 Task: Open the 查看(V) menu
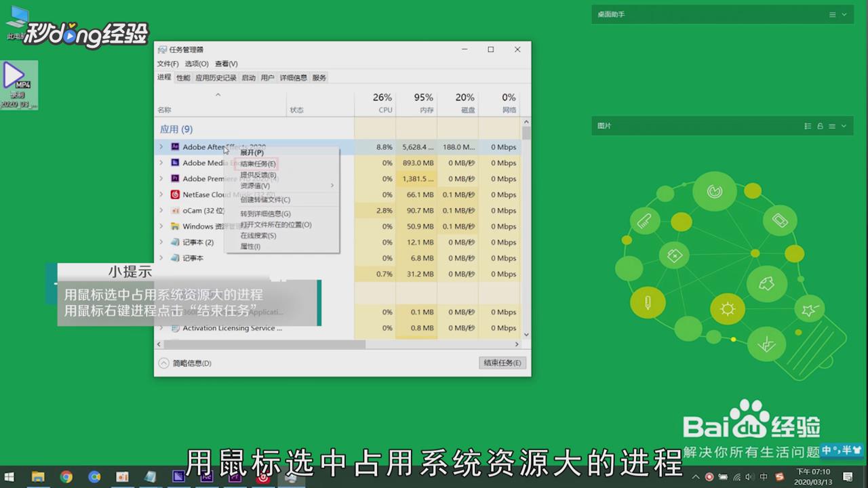(226, 64)
